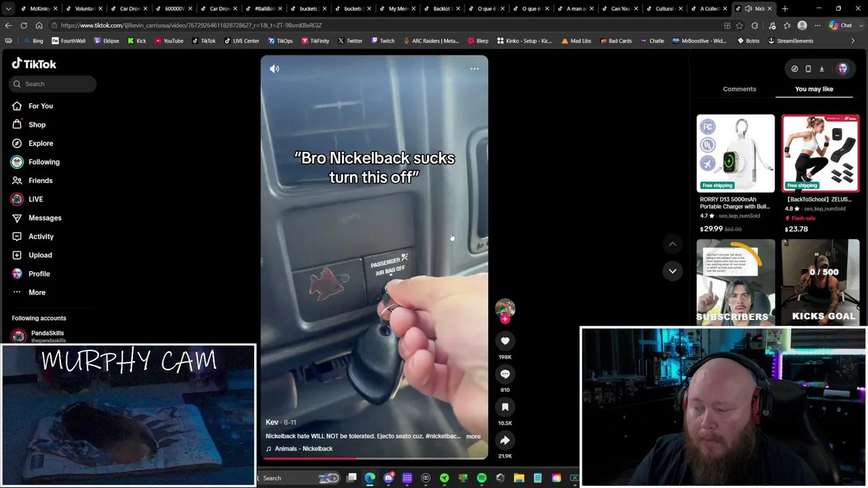Switch to the 'My Mem' browser tab
Image resolution: width=868 pixels, height=488 pixels.
[x=397, y=9]
